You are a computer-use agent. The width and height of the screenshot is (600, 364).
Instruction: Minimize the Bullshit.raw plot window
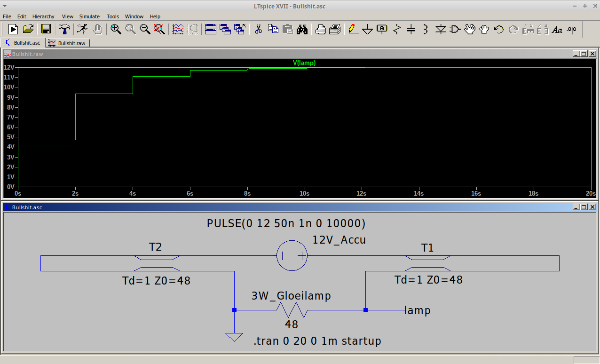(576, 54)
